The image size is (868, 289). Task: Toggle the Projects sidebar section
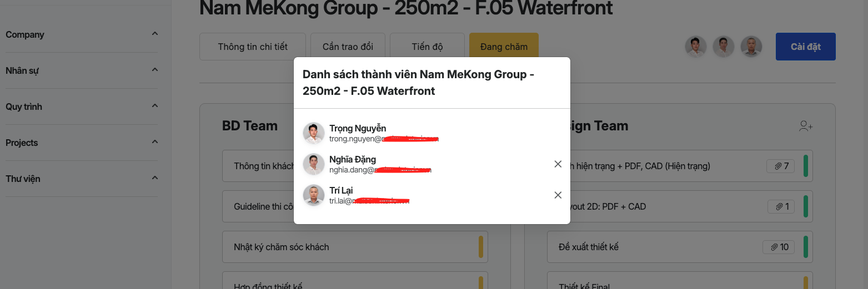(155, 143)
